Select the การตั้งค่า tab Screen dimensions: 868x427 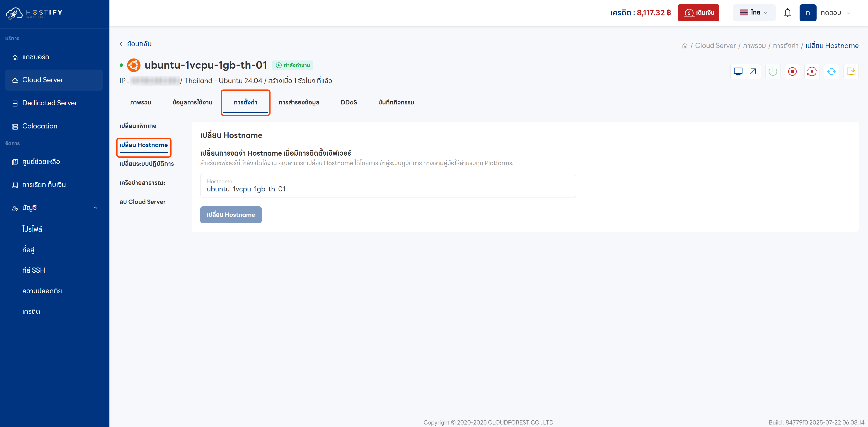point(245,102)
